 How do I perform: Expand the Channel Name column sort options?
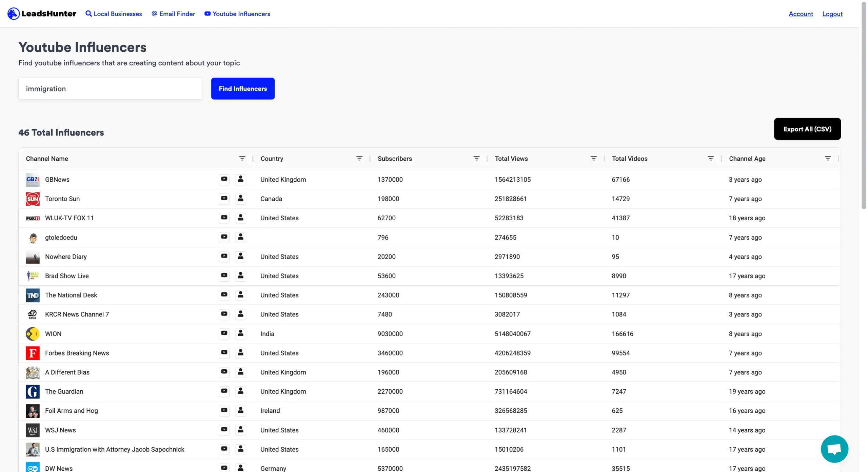(x=242, y=159)
